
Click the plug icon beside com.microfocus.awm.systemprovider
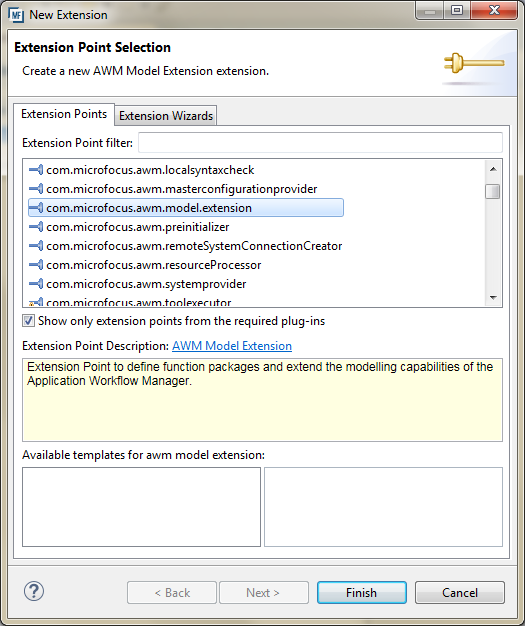pyautogui.click(x=36, y=284)
